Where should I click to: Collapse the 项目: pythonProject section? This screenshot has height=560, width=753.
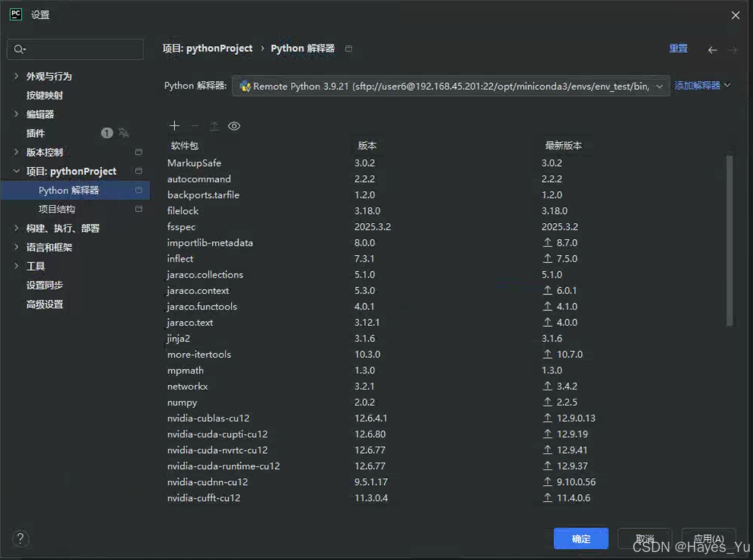point(16,171)
